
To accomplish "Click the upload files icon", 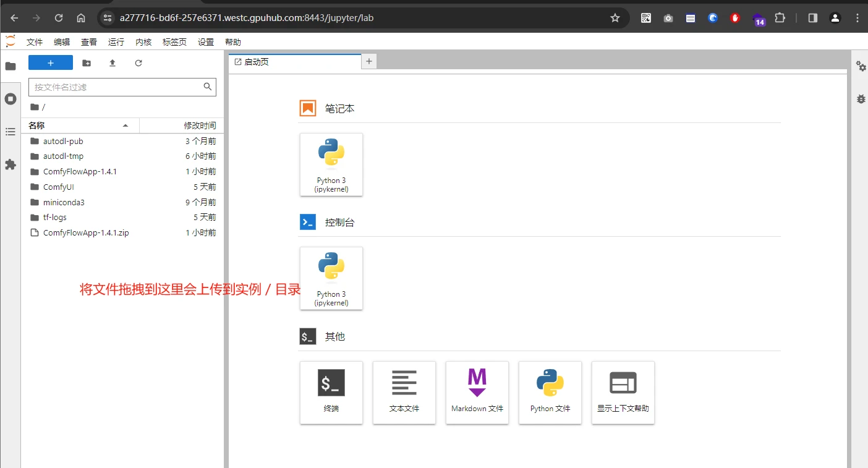I will pyautogui.click(x=113, y=63).
